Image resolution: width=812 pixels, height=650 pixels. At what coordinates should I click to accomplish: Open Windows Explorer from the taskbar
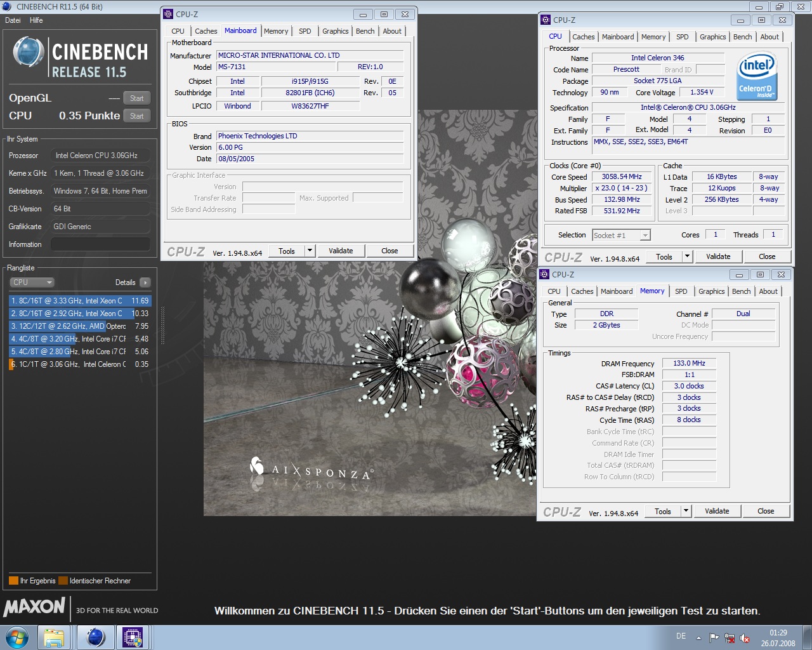54,637
